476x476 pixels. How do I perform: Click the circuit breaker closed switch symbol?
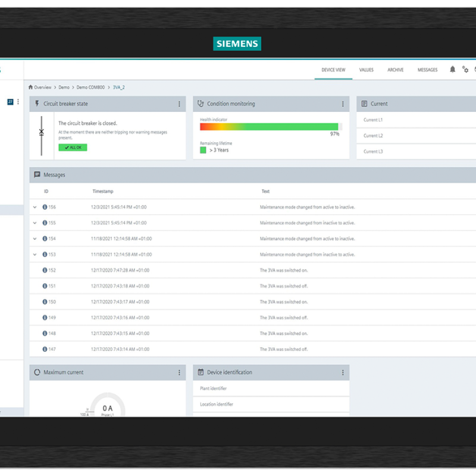tap(41, 136)
